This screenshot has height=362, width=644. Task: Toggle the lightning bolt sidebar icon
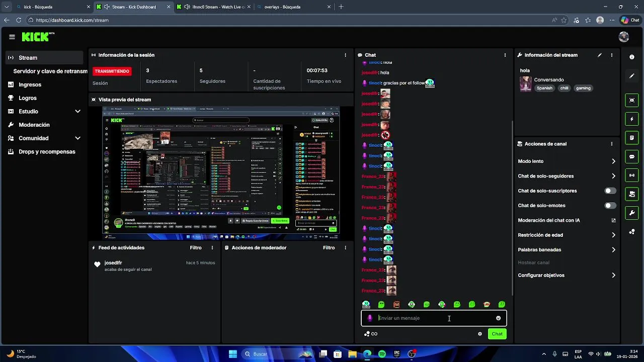(x=632, y=119)
